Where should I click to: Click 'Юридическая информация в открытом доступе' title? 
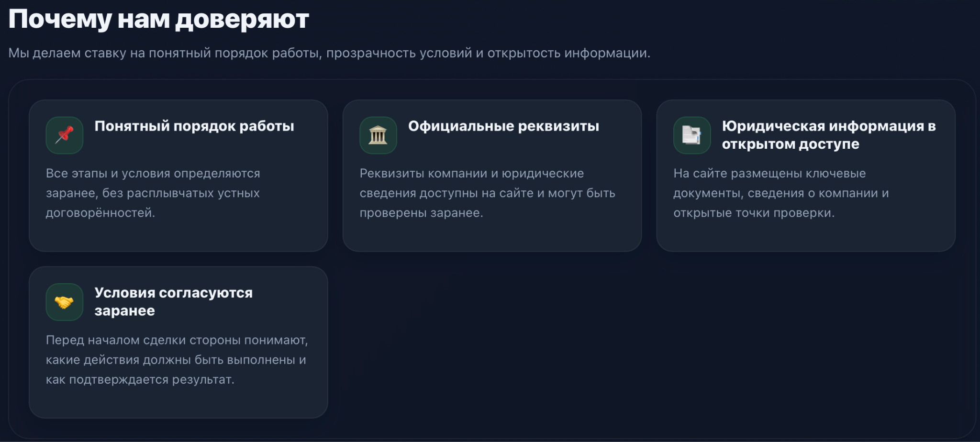pyautogui.click(x=828, y=135)
